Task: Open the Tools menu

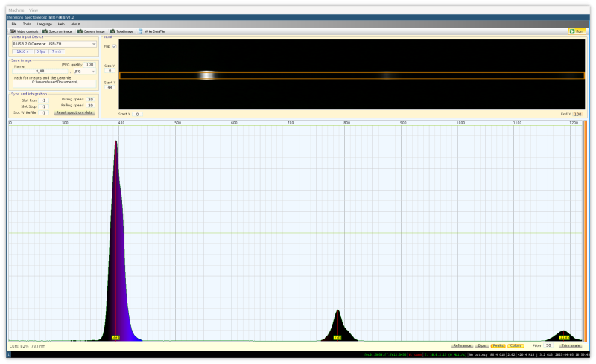Action: (x=27, y=24)
